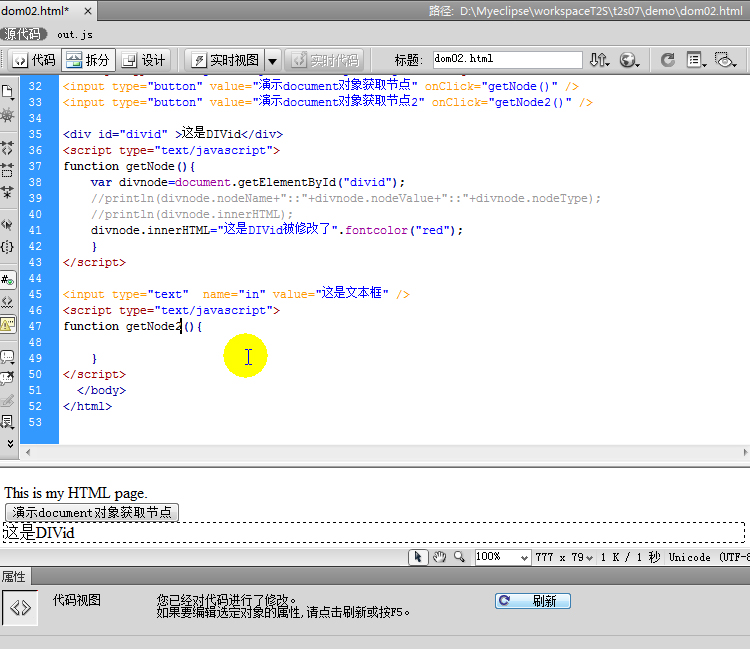Image resolution: width=750 pixels, height=649 pixels.
Task: Click the </body> closing tag on line 51
Action: point(101,390)
